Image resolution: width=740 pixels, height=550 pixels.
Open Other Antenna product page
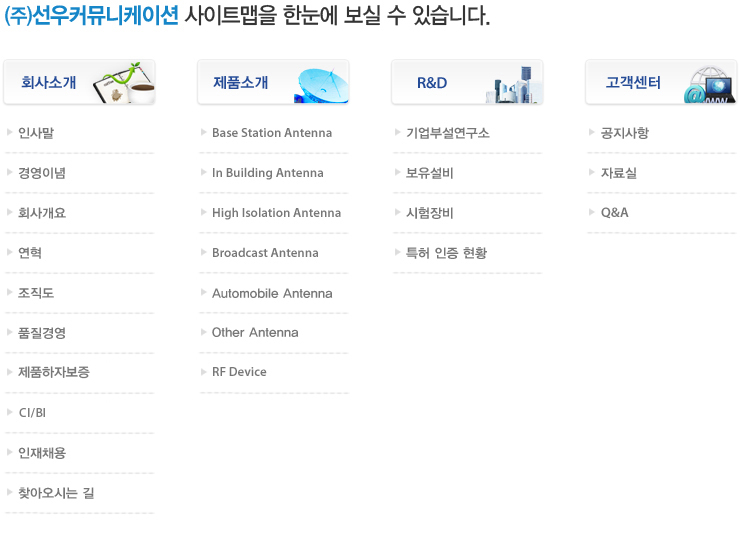click(x=255, y=332)
